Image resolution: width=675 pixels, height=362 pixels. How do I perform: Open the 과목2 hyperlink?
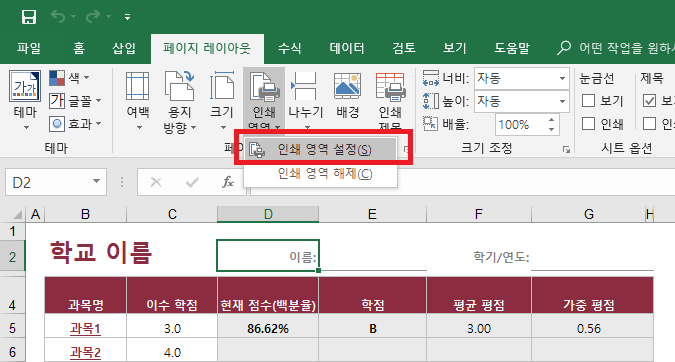point(85,353)
